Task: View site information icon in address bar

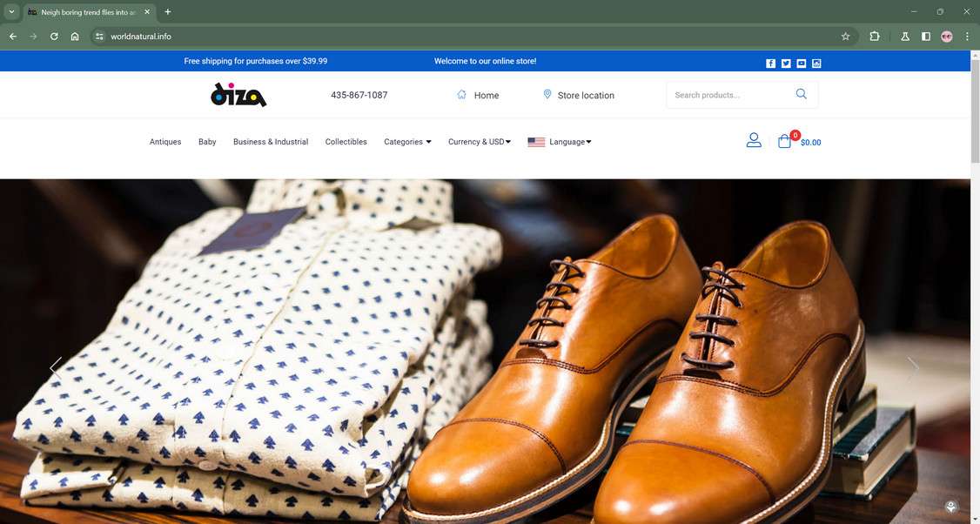Action: click(x=99, y=37)
